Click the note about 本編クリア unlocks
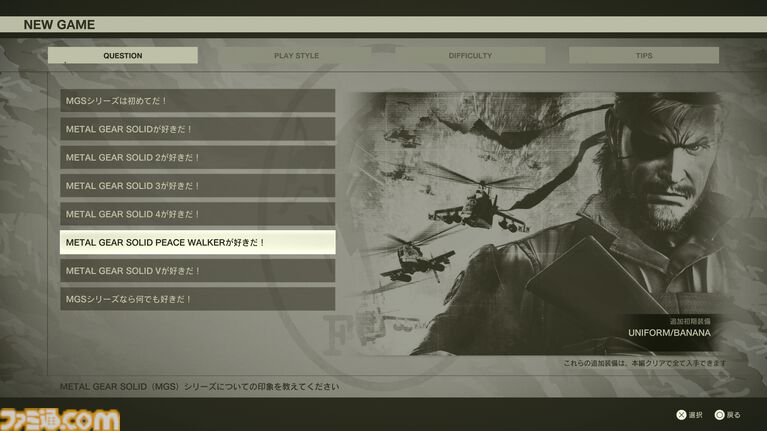 tap(645, 363)
